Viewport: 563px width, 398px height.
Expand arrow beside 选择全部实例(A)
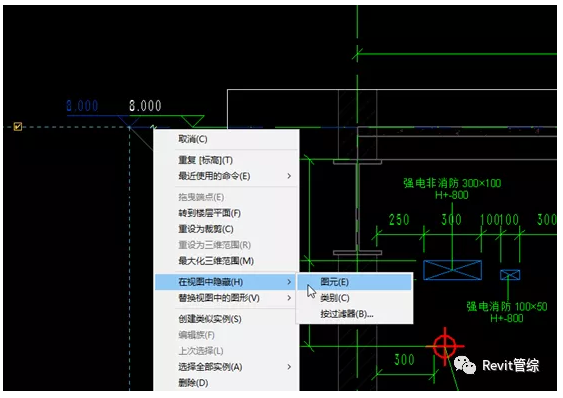pyautogui.click(x=289, y=367)
